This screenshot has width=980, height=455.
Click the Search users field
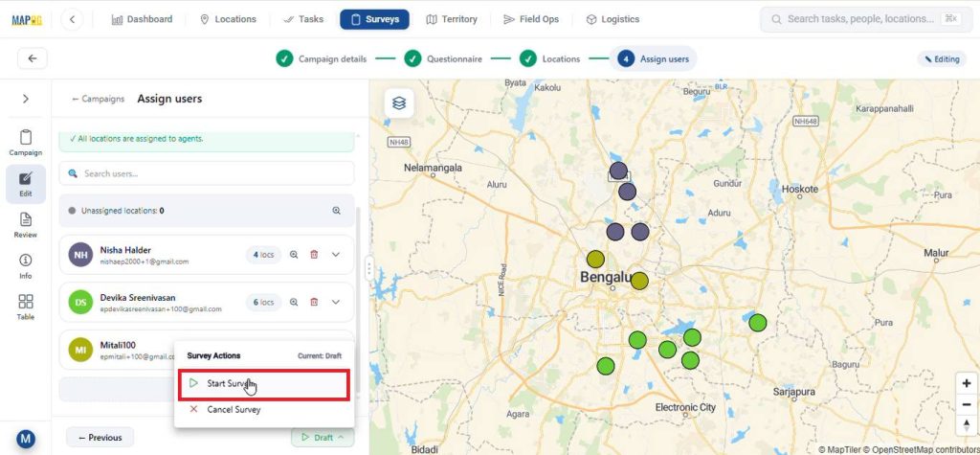point(207,173)
